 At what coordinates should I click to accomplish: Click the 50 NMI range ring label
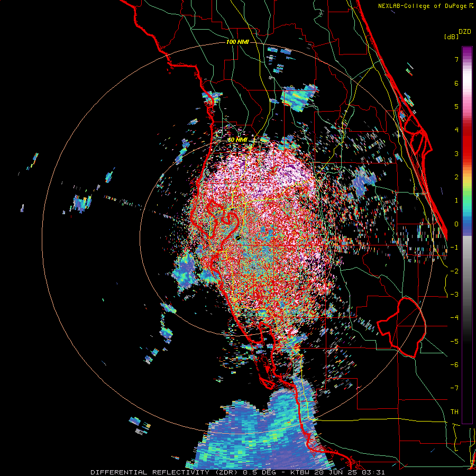point(237,140)
